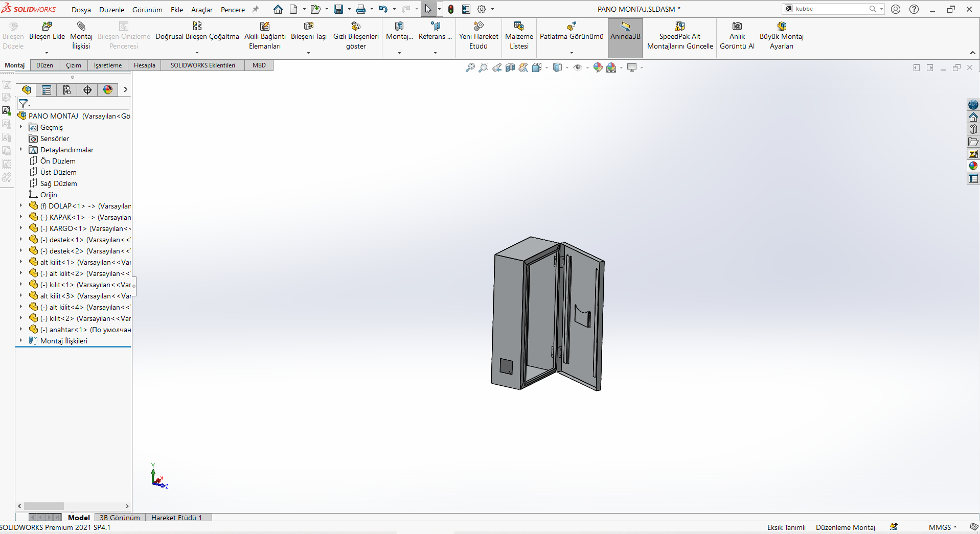
Task: Click Bileşen Ekle to insert components
Action: click(47, 31)
